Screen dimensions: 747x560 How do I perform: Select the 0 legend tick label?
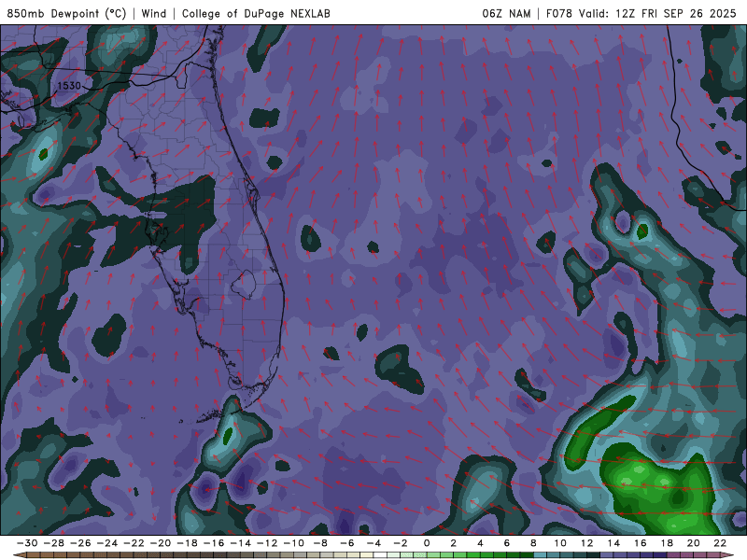[427, 543]
